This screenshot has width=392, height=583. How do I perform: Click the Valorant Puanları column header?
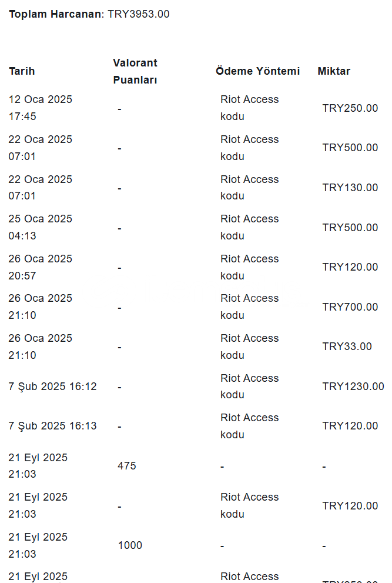click(x=135, y=71)
